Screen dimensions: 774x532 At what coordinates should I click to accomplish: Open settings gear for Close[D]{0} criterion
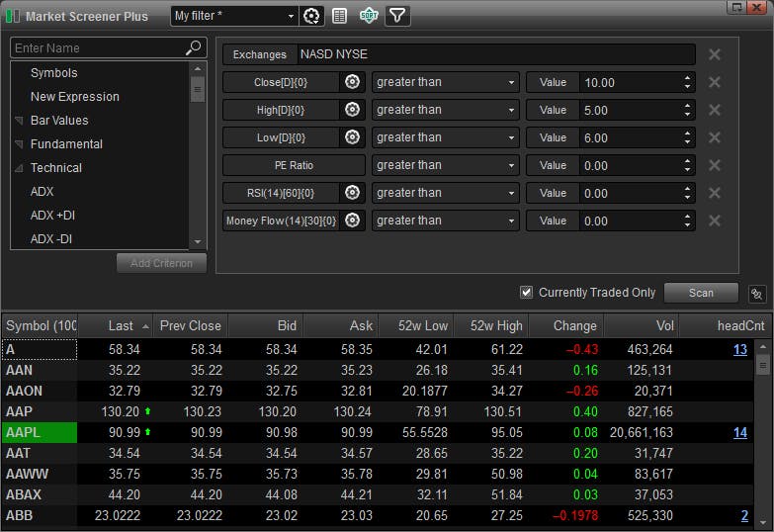353,82
